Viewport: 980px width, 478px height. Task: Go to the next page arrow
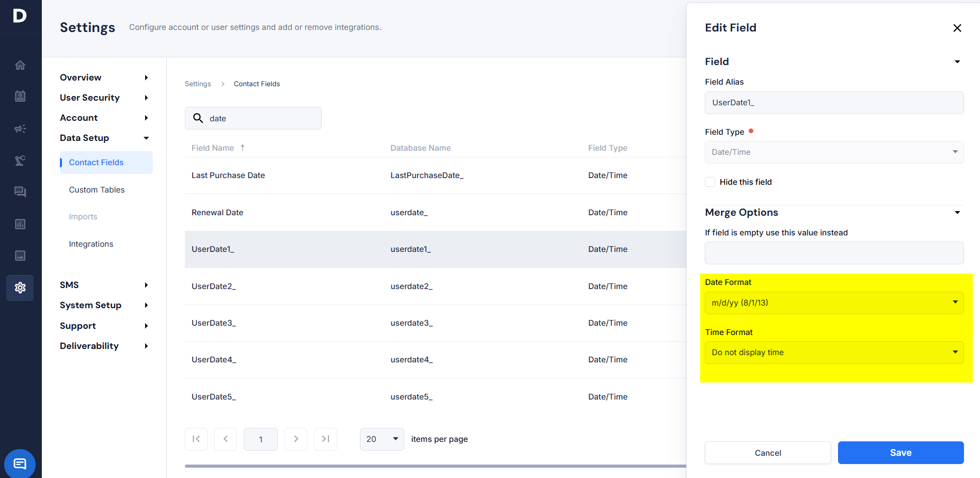pos(296,439)
